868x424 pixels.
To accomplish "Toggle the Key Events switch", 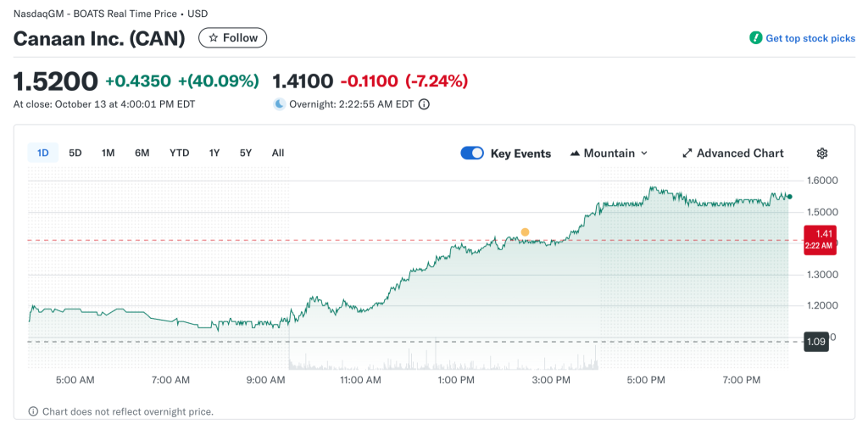I will [x=472, y=153].
